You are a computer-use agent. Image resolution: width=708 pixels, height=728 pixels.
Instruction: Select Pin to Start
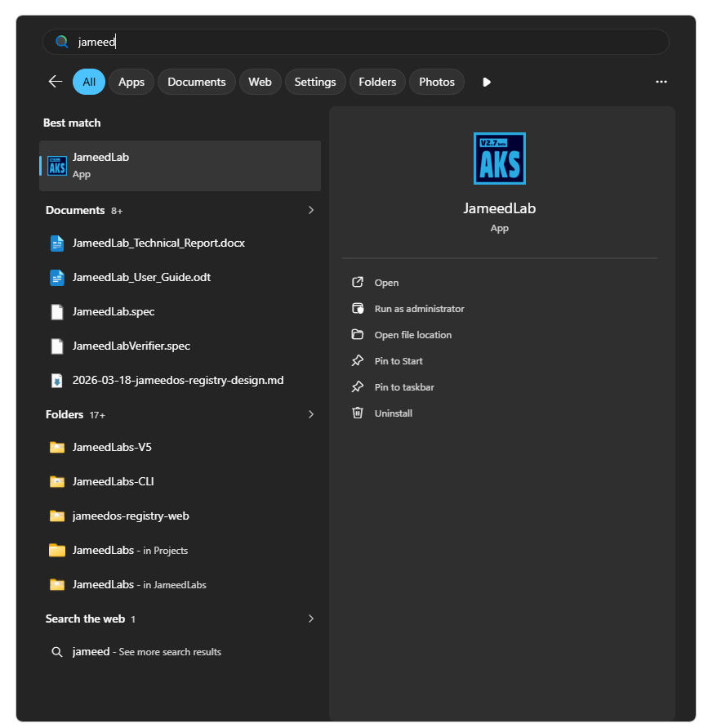[x=399, y=361]
